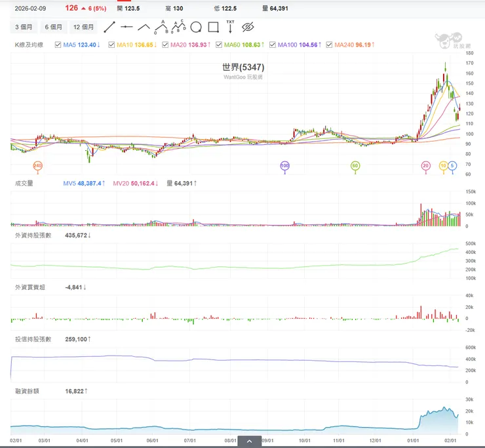Image resolution: width=485 pixels, height=448 pixels.
Task: Click the 10 moving average marker pin
Action: click(444, 166)
